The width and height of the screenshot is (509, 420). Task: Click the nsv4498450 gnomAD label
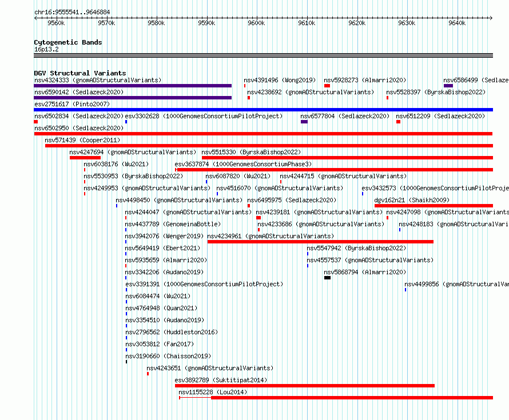(x=179, y=200)
